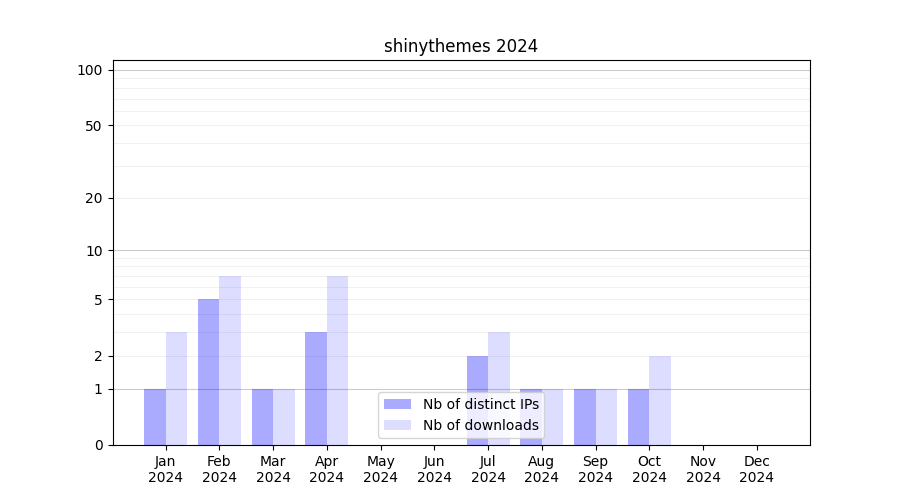900x500 pixels.
Task: Select the Nb of downloads legend swatch
Action: tap(397, 425)
